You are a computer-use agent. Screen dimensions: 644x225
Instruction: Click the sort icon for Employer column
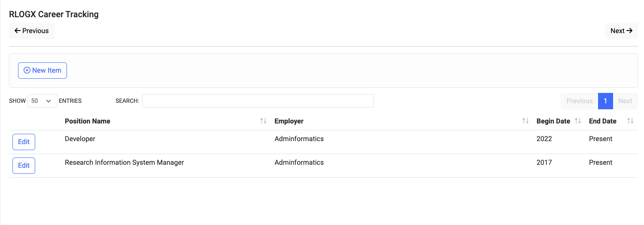tap(525, 121)
